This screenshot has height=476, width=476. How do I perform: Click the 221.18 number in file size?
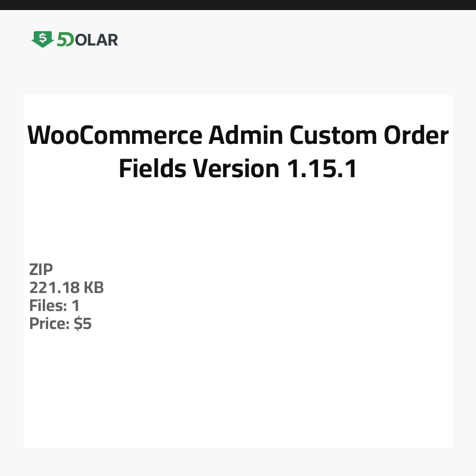coord(54,288)
